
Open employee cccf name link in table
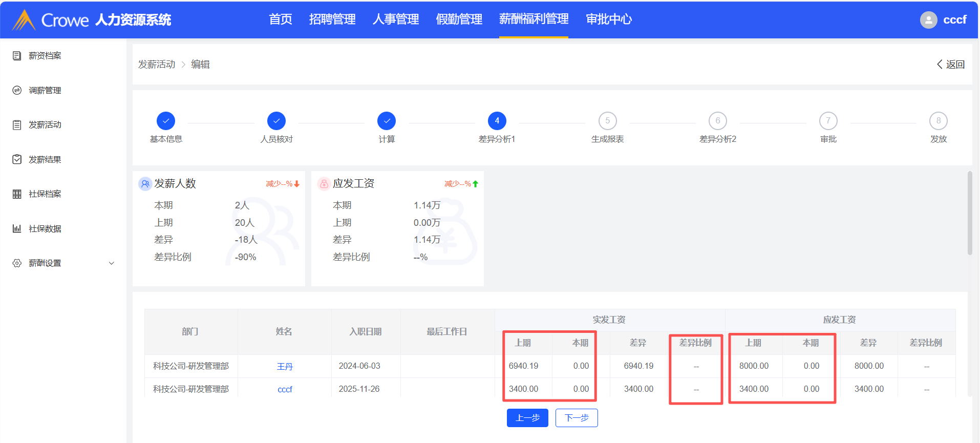tap(285, 390)
